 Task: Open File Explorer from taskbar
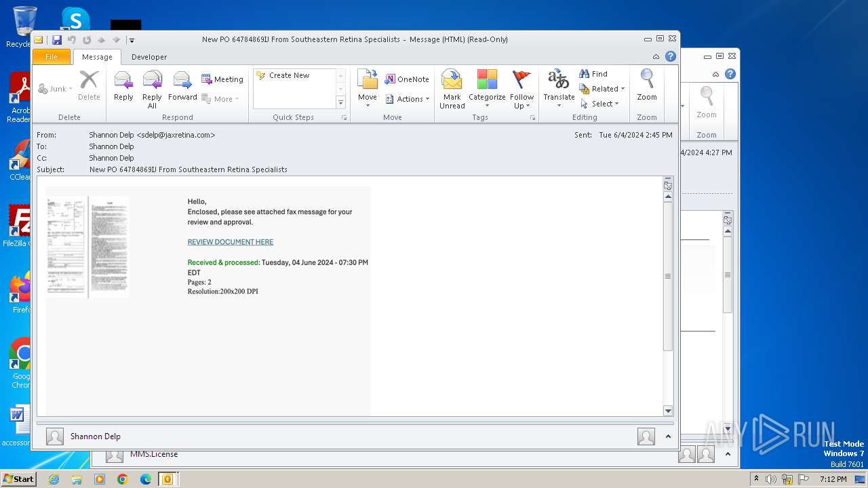[77, 479]
